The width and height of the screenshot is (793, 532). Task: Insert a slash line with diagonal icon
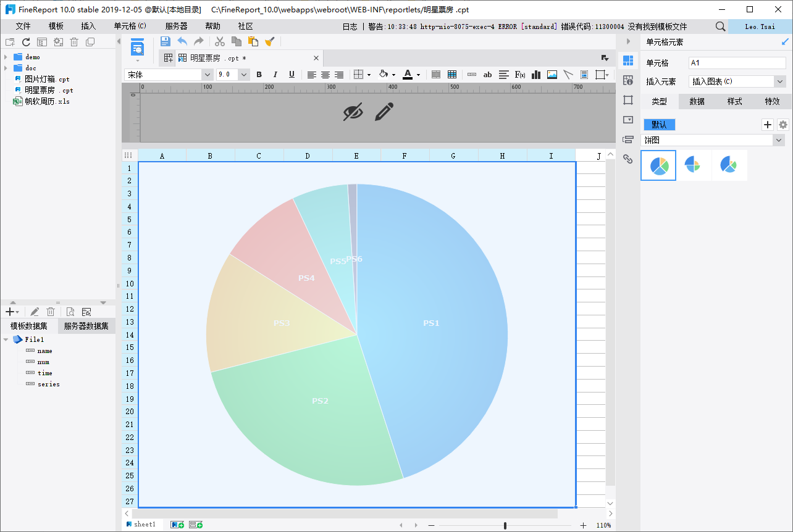(x=568, y=75)
